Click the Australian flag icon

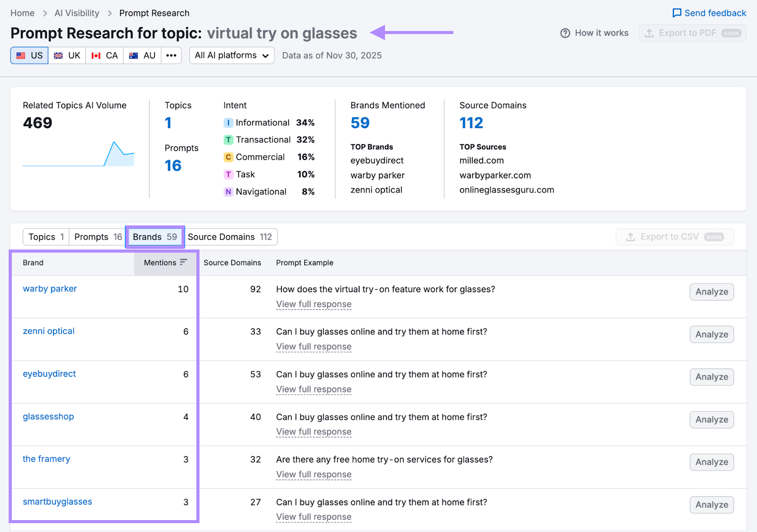[x=133, y=55]
